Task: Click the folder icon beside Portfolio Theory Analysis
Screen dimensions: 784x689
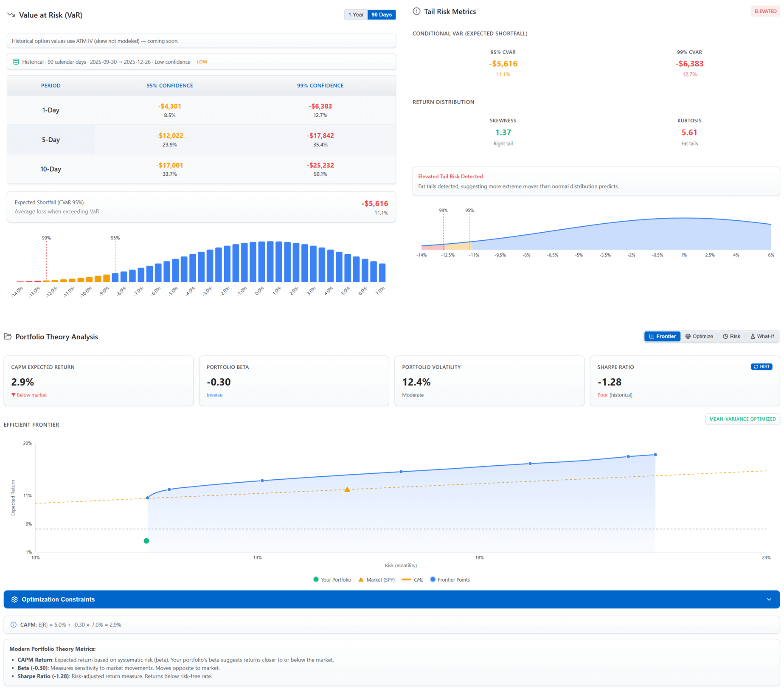Action: tap(8, 337)
